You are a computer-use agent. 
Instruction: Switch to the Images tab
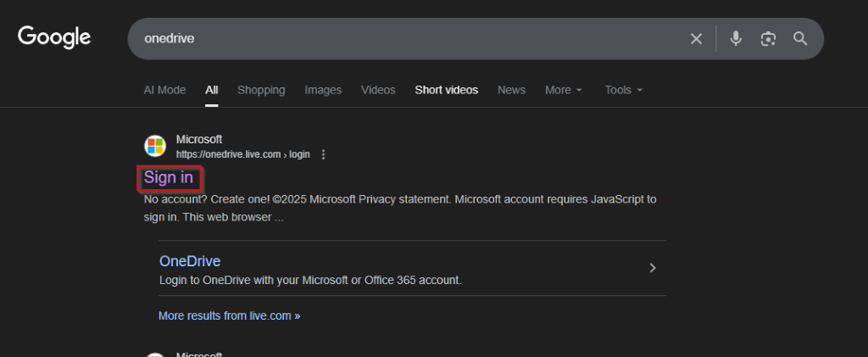[323, 90]
